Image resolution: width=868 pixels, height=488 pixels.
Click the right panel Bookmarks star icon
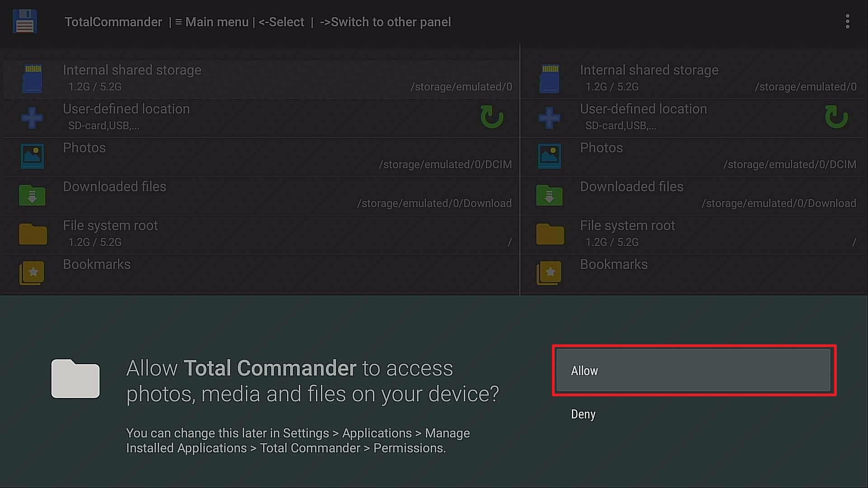549,273
